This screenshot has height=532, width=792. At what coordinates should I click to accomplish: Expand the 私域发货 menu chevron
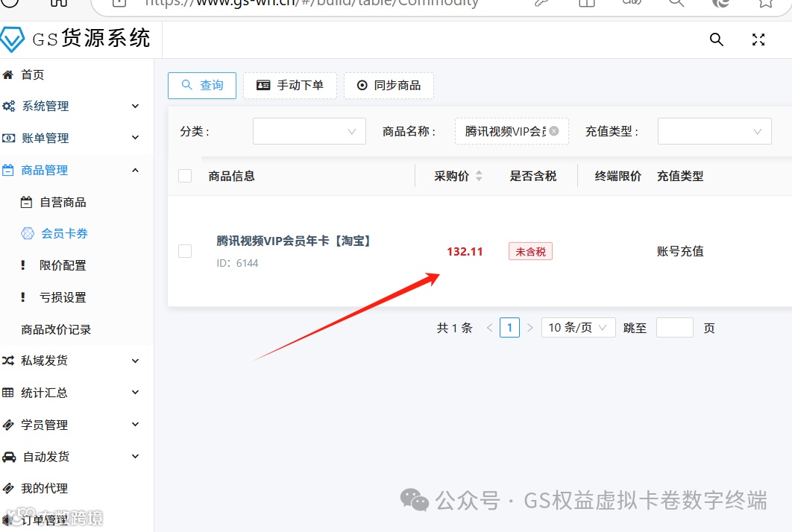click(136, 361)
